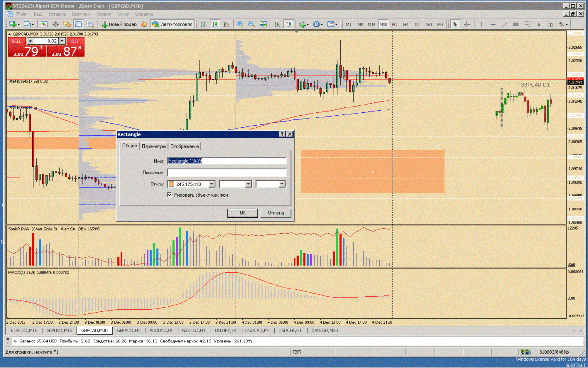This screenshot has height=368, width=588.
Task: Click the orange color swatch in Стиль
Action: coord(171,184)
